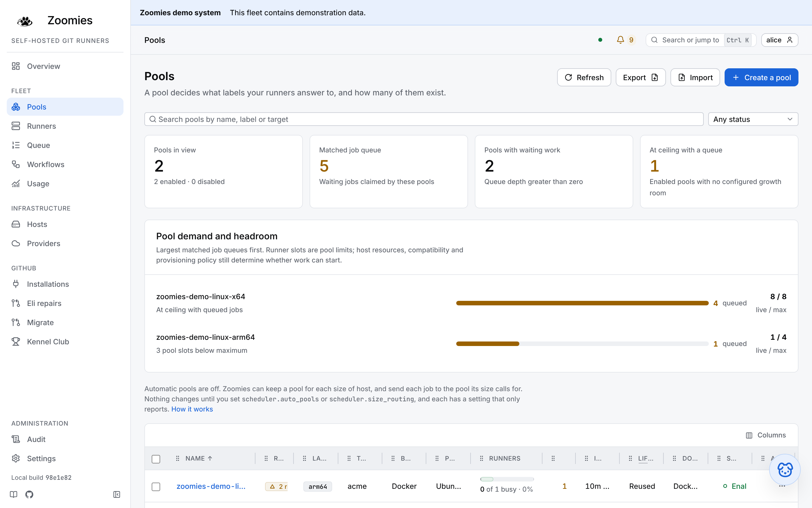Open Providers in the sidebar
Viewport: 812px width, 508px height.
(x=65, y=243)
